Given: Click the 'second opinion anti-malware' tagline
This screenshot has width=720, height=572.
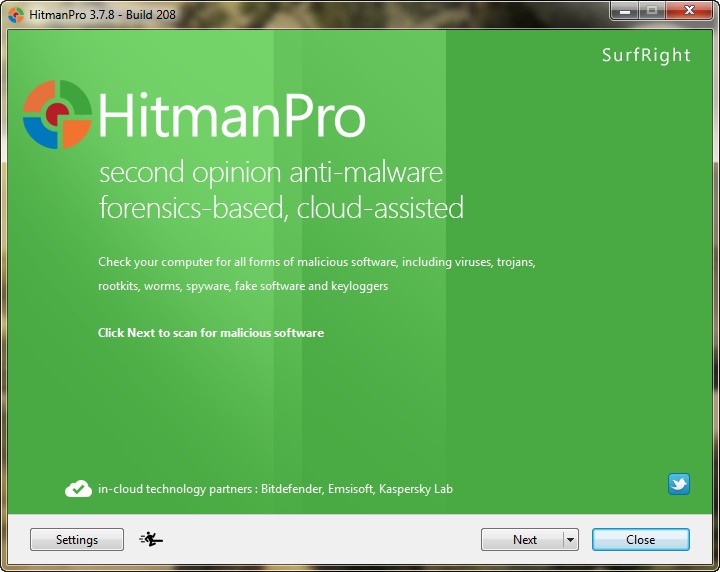Looking at the screenshot, I should [271, 173].
